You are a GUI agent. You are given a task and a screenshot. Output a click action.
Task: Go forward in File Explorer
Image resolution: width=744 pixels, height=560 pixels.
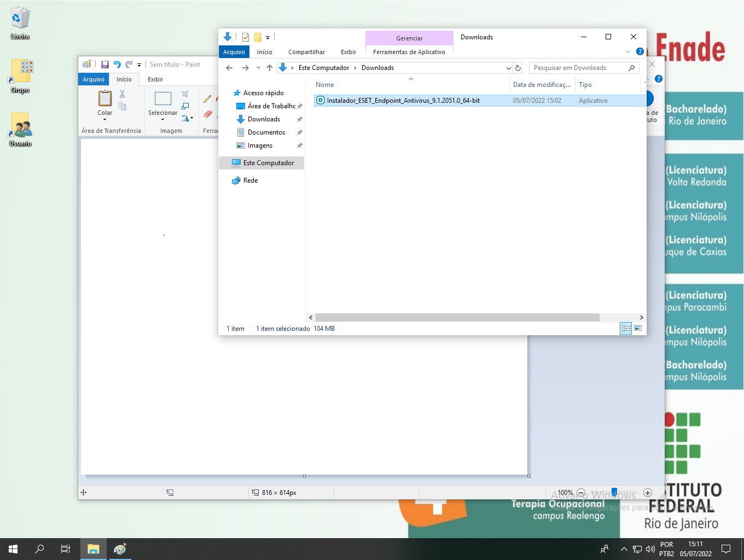point(246,68)
